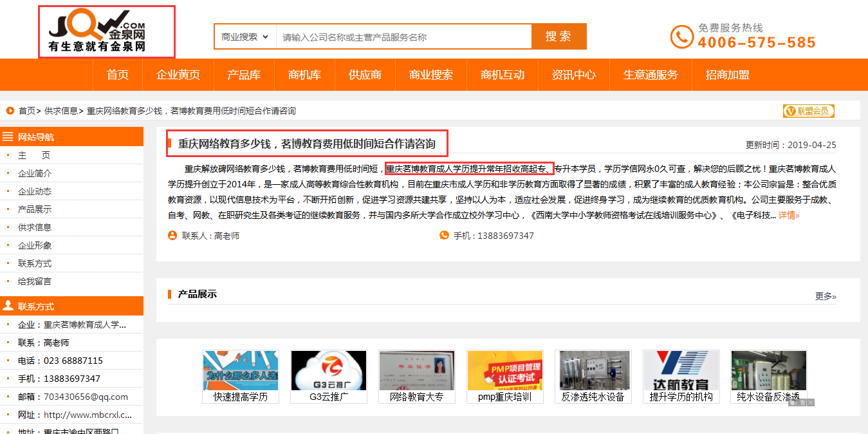Click the 网络教育大专 product thumbnail
868x434 pixels.
pos(417,370)
